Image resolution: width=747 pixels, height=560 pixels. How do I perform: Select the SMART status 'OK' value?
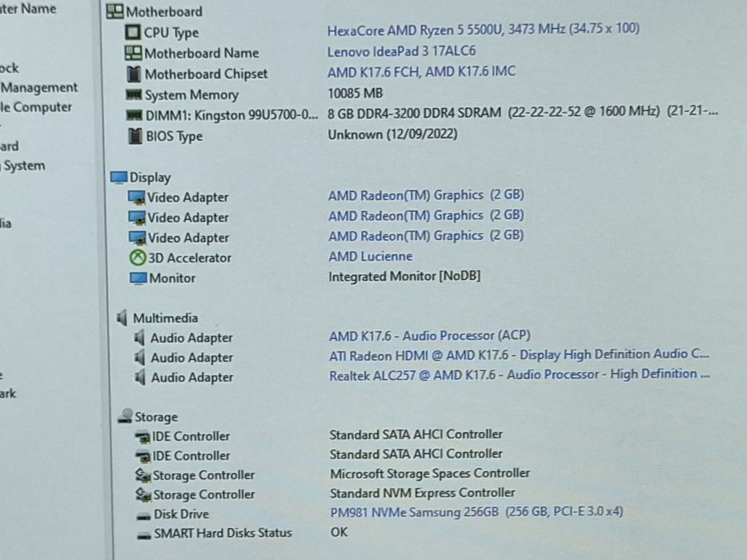[339, 532]
